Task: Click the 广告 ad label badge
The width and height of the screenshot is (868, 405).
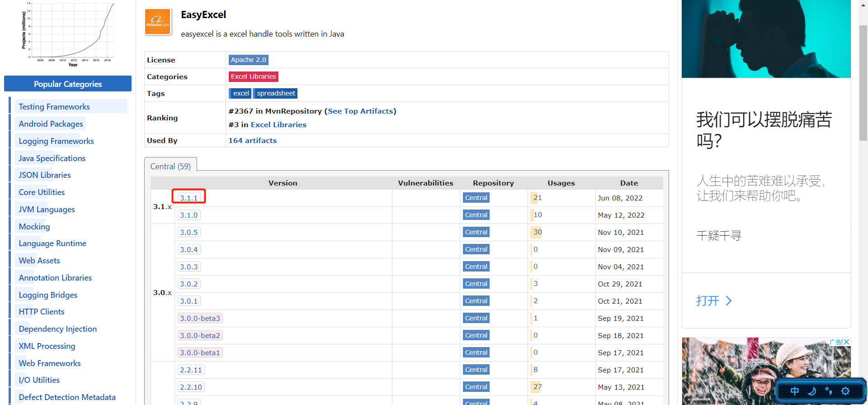Action: pos(836,342)
